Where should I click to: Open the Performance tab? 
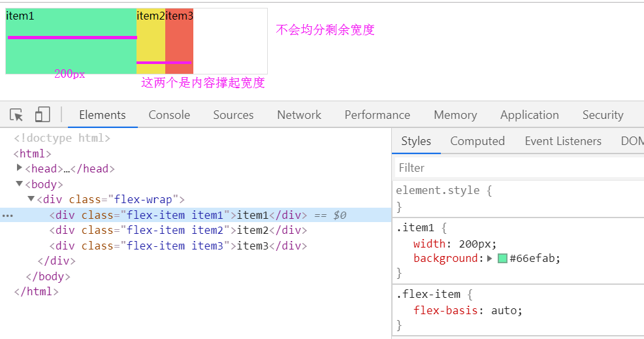[x=378, y=115]
